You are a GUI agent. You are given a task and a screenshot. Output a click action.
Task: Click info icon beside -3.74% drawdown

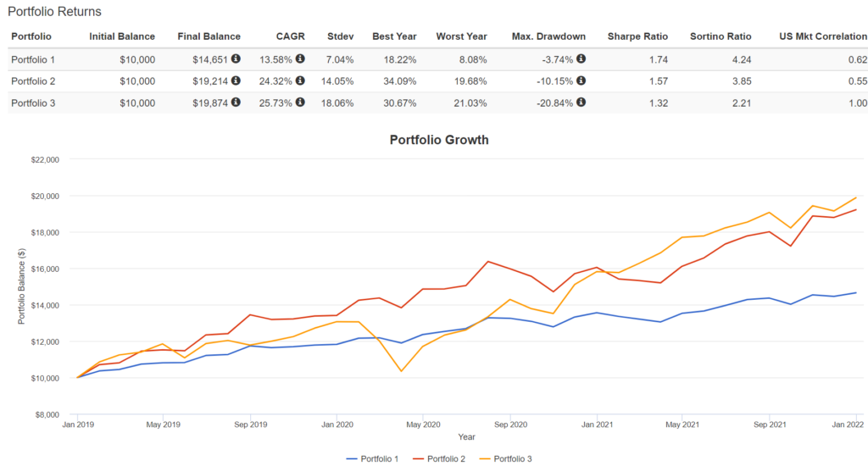[581, 59]
